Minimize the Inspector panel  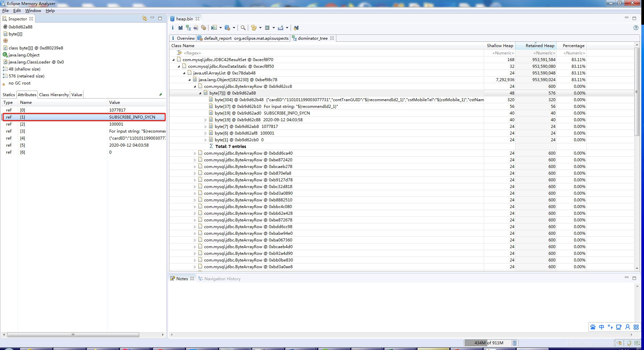point(152,18)
